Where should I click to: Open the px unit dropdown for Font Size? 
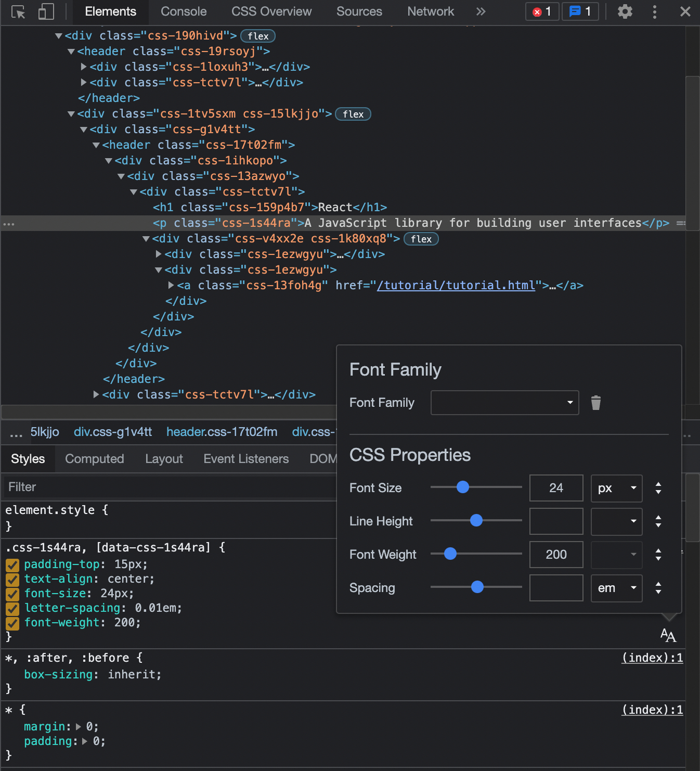616,488
